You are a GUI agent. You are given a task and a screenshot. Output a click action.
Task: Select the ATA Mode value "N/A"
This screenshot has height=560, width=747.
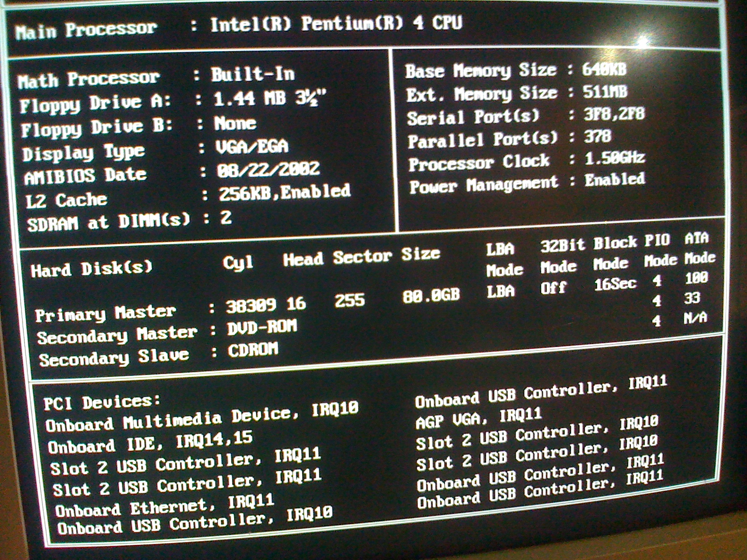695,318
